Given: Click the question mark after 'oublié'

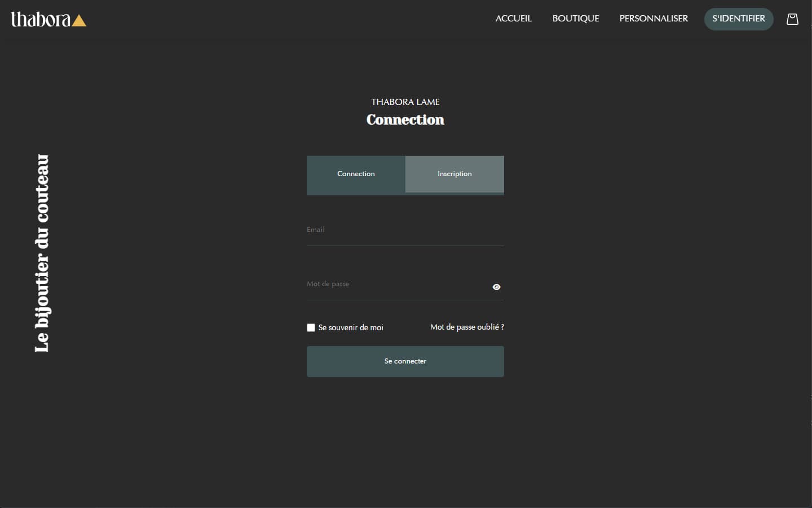Looking at the screenshot, I should 502,327.
